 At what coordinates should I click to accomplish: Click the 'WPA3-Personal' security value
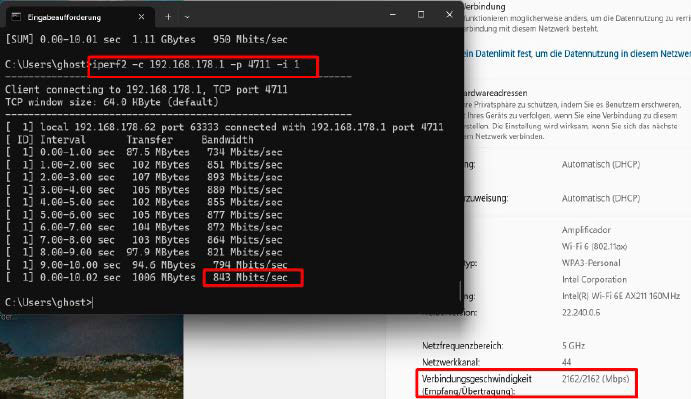click(x=591, y=263)
